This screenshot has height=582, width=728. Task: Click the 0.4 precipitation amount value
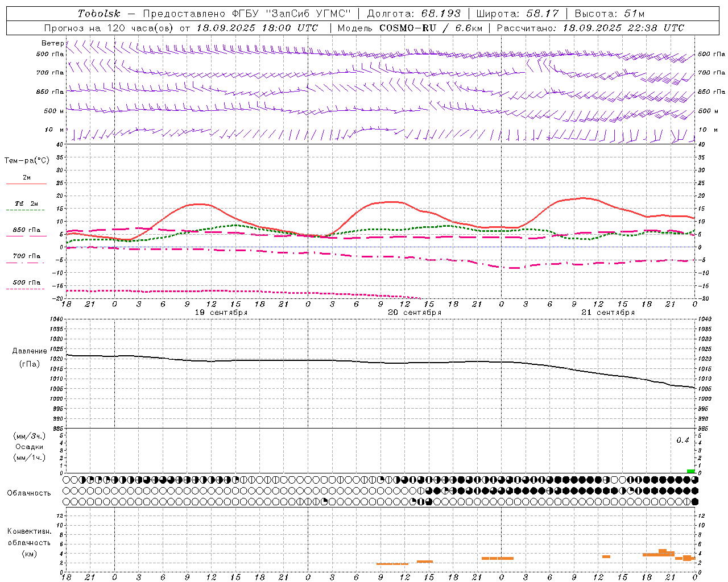(x=682, y=440)
